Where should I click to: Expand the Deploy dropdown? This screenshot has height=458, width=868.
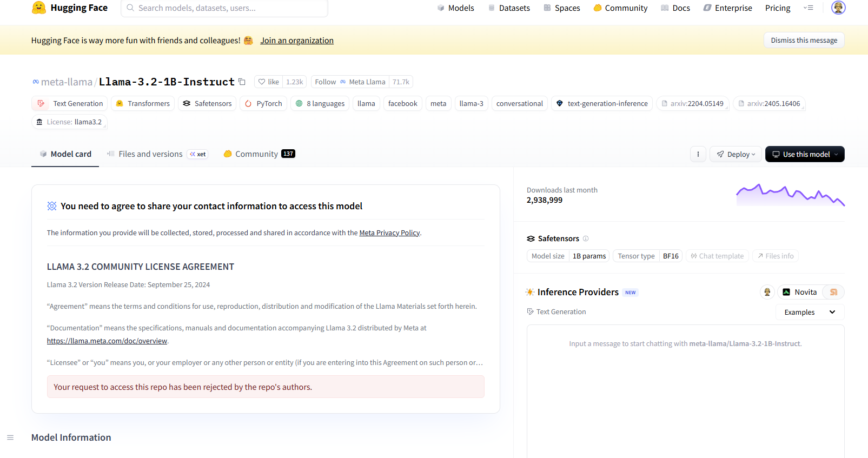[x=736, y=154]
